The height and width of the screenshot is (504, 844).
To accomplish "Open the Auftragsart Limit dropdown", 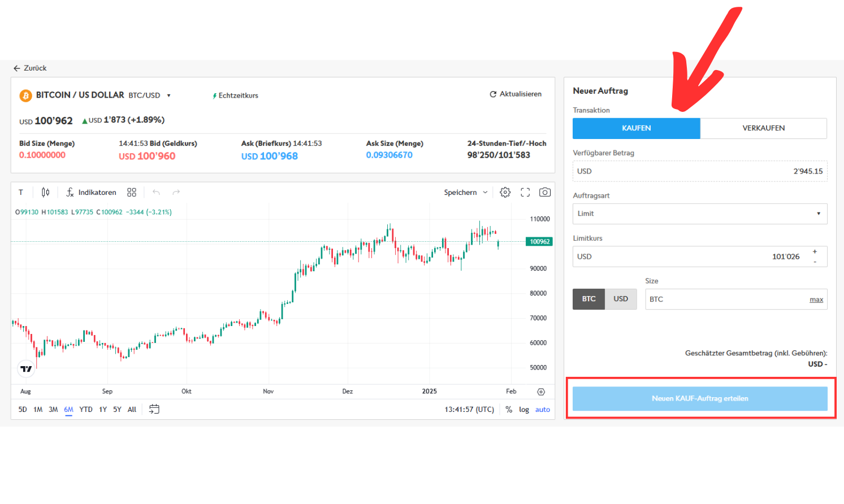I will click(700, 214).
